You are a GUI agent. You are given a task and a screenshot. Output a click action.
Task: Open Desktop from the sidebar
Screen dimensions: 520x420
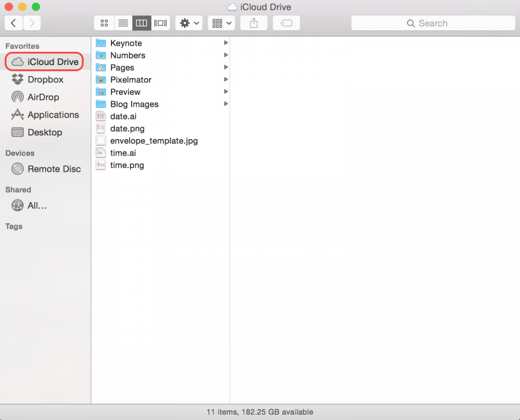coord(45,132)
